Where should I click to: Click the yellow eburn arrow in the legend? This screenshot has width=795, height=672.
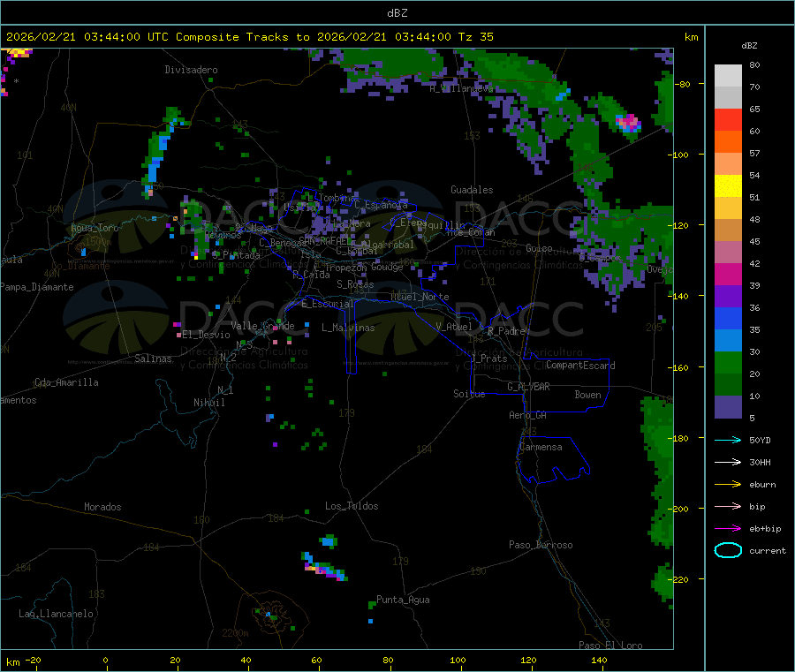(728, 485)
